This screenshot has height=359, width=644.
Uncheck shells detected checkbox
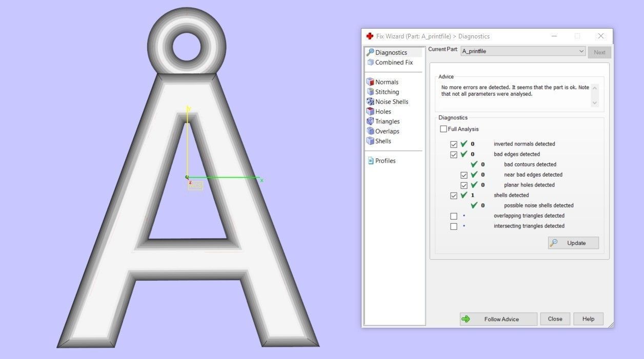click(454, 196)
